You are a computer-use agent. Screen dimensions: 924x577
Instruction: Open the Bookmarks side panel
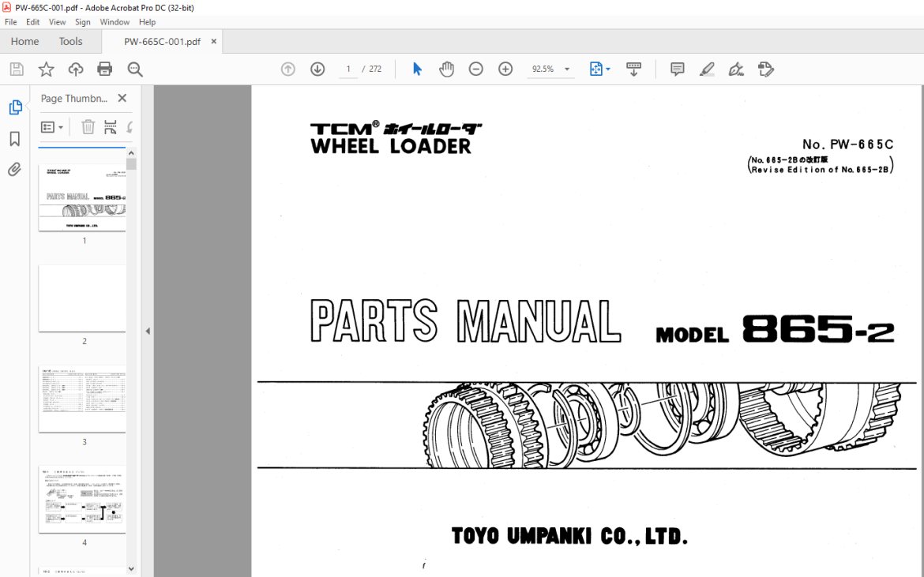pos(15,139)
